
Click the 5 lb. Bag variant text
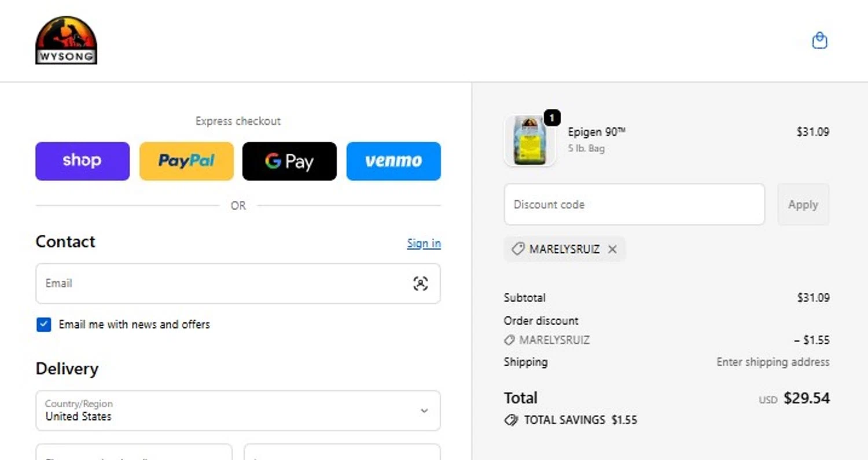coord(586,149)
